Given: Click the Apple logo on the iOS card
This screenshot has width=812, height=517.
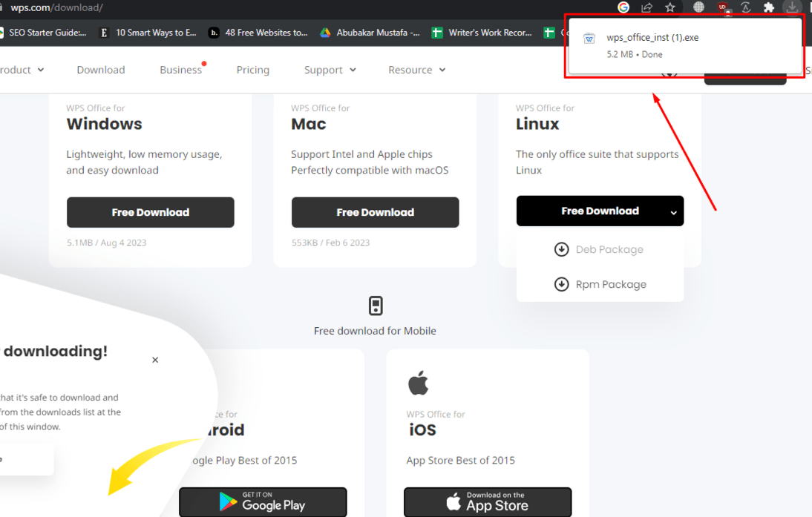Looking at the screenshot, I should [x=419, y=383].
